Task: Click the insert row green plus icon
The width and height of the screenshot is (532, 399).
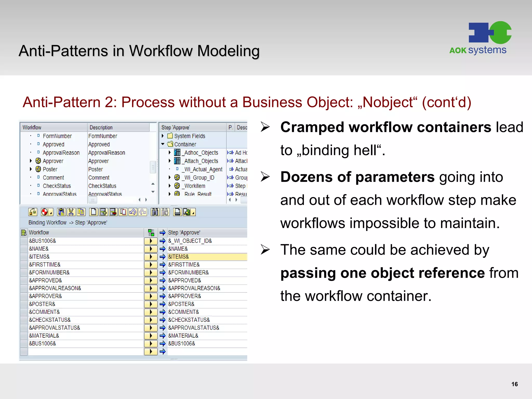Action: (103, 212)
